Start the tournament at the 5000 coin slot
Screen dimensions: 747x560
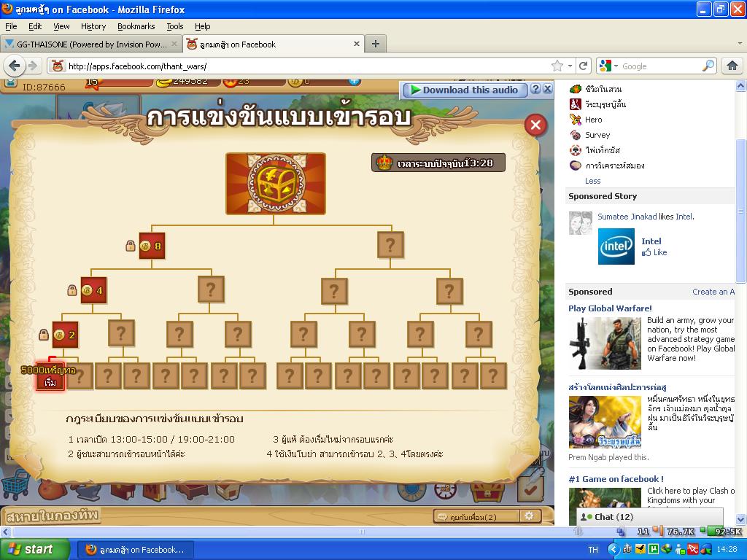(x=50, y=376)
